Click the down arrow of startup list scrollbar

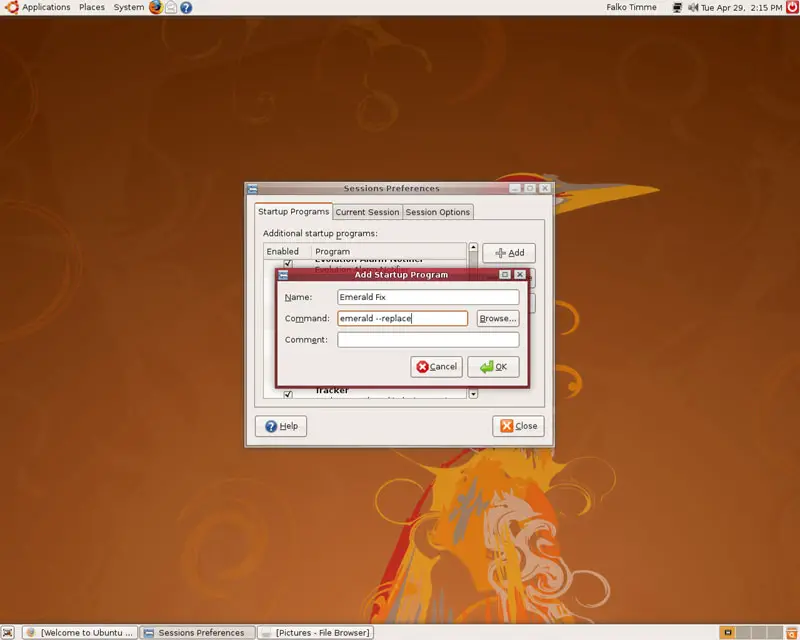click(473, 393)
